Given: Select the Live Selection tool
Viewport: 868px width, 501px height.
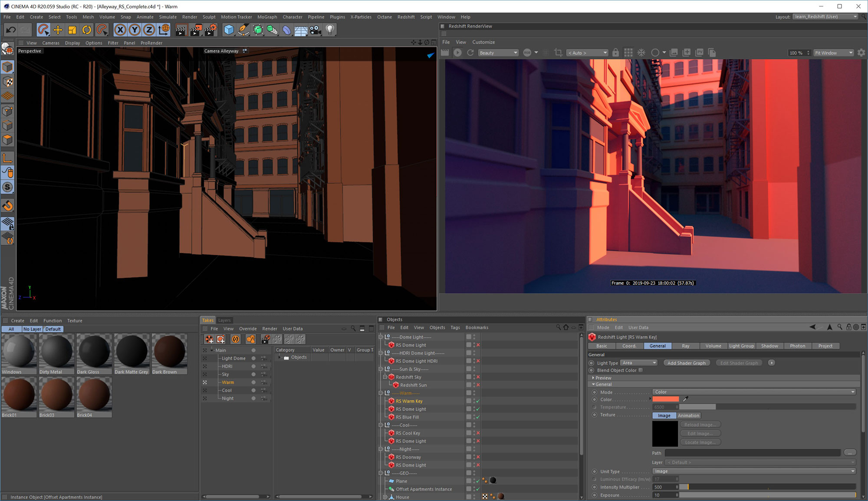Looking at the screenshot, I should click(x=43, y=30).
